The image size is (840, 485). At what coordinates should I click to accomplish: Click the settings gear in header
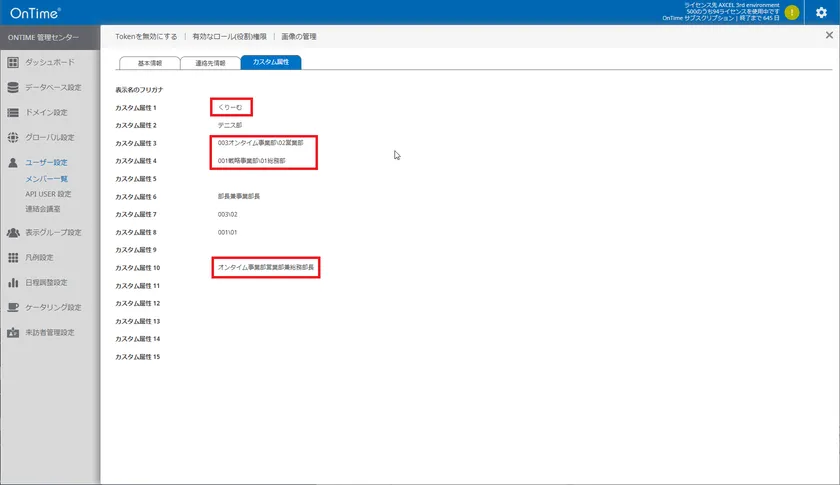pyautogui.click(x=821, y=13)
